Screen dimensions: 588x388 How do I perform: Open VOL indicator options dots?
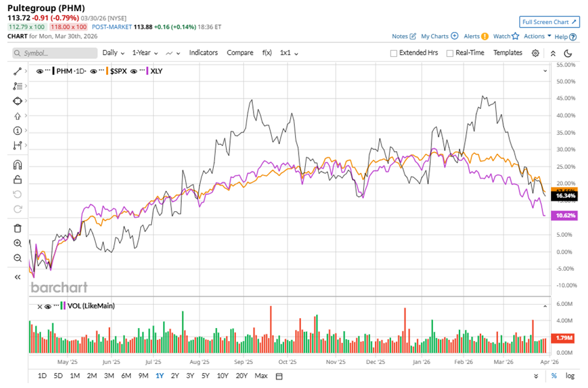(x=56, y=306)
